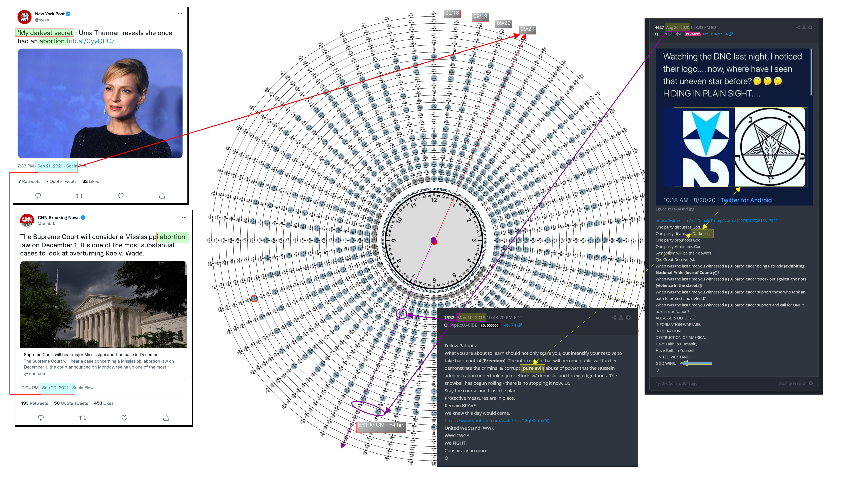Image resolution: width=868 pixels, height=477 pixels.
Task: Click the New York Post account name
Action: 50,14
